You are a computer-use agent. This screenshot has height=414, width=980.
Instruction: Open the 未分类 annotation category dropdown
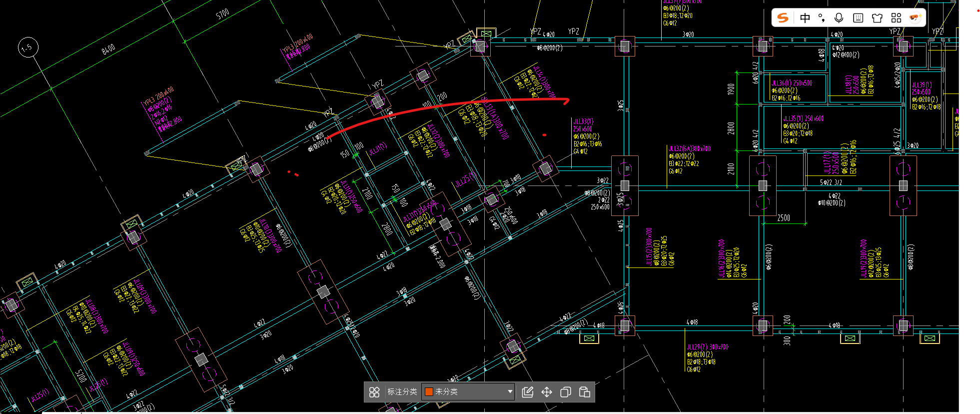pos(468,391)
